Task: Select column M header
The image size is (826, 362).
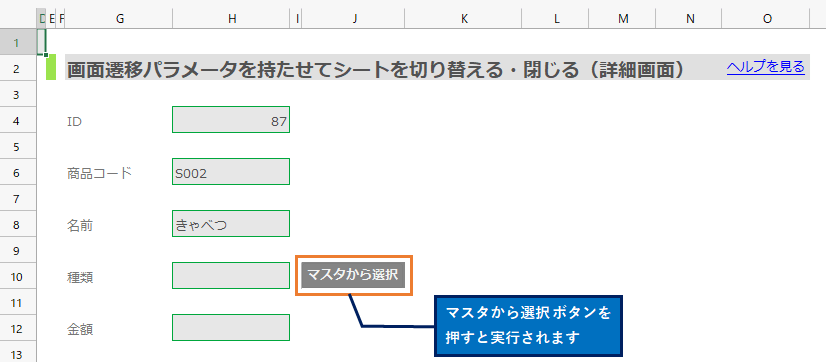Action: (623, 18)
